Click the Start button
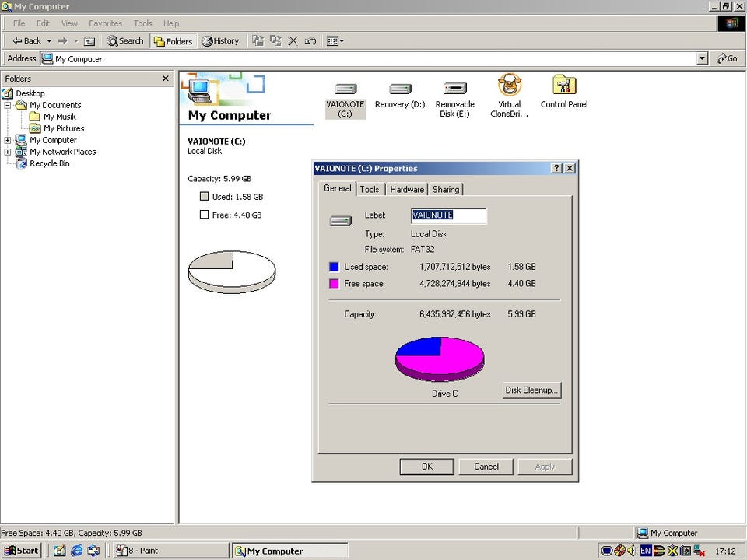This screenshot has width=747, height=560. coord(22,551)
